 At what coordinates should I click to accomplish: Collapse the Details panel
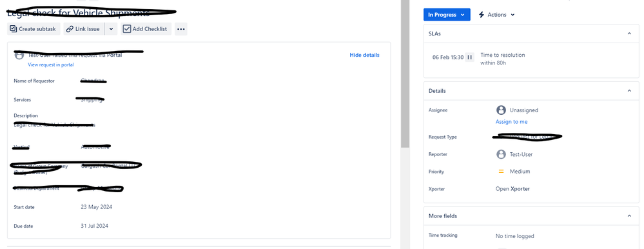click(x=629, y=91)
